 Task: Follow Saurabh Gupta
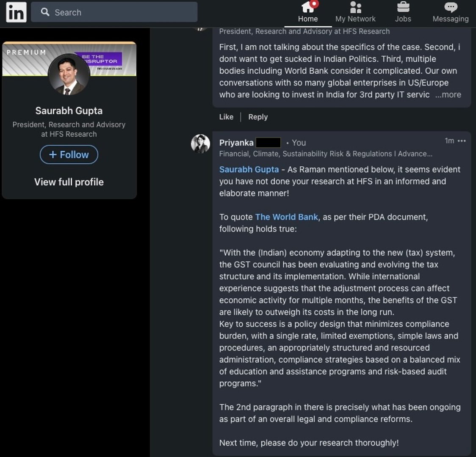click(69, 154)
